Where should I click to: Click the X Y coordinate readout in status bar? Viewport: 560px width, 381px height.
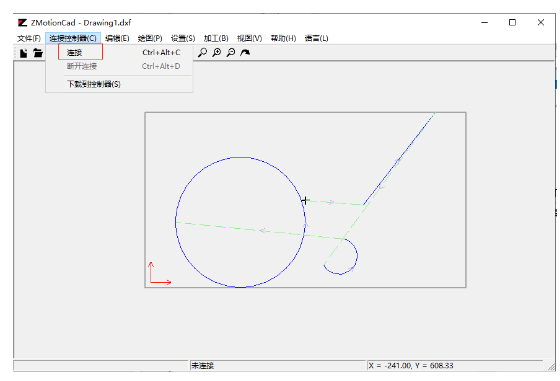pos(411,366)
